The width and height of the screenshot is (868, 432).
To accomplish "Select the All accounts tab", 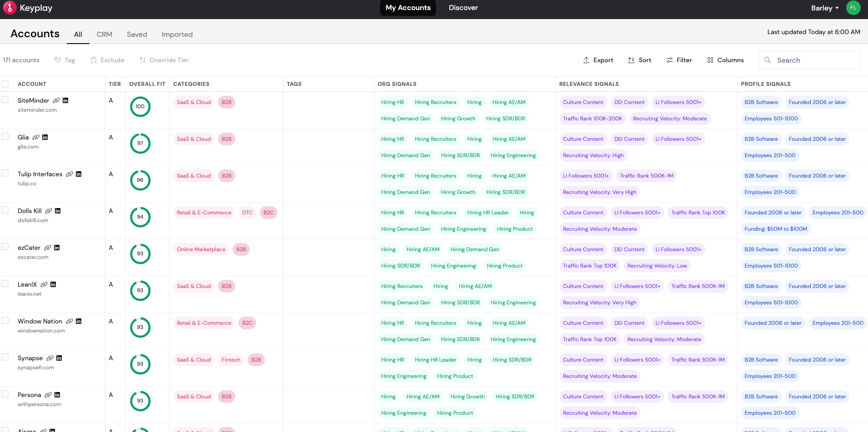I will pos(78,35).
